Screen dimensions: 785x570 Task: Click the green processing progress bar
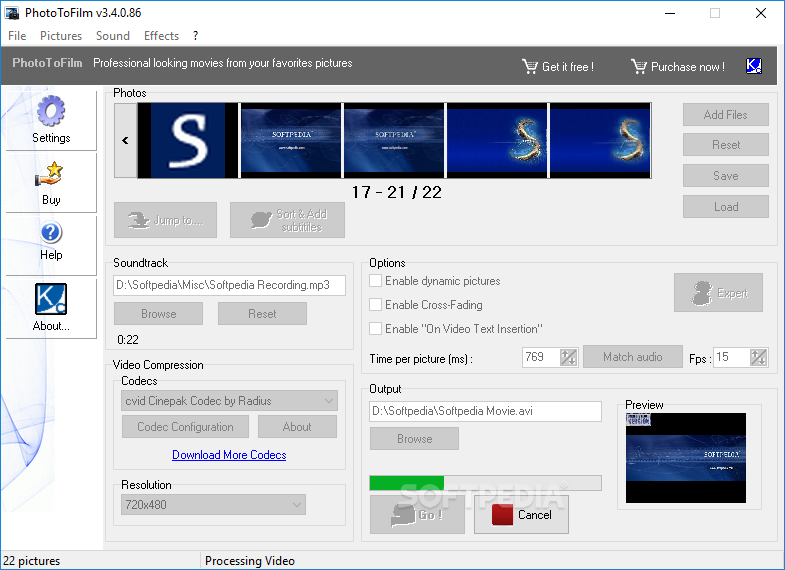[485, 483]
